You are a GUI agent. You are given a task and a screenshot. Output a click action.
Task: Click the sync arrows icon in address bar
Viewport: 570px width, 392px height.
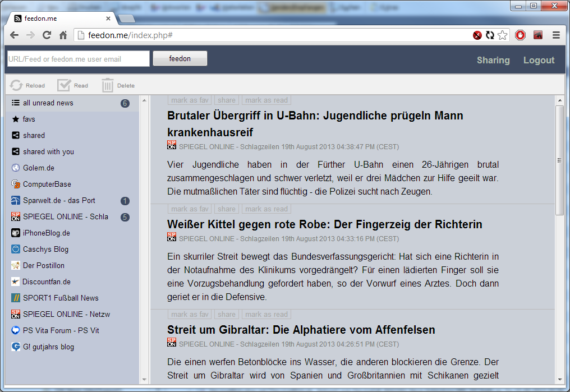click(490, 35)
